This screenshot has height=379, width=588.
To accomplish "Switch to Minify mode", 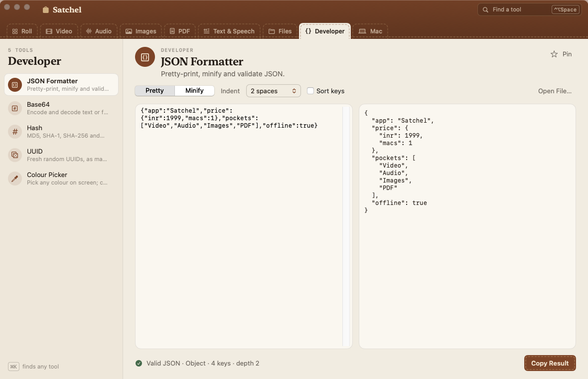I will tap(194, 91).
